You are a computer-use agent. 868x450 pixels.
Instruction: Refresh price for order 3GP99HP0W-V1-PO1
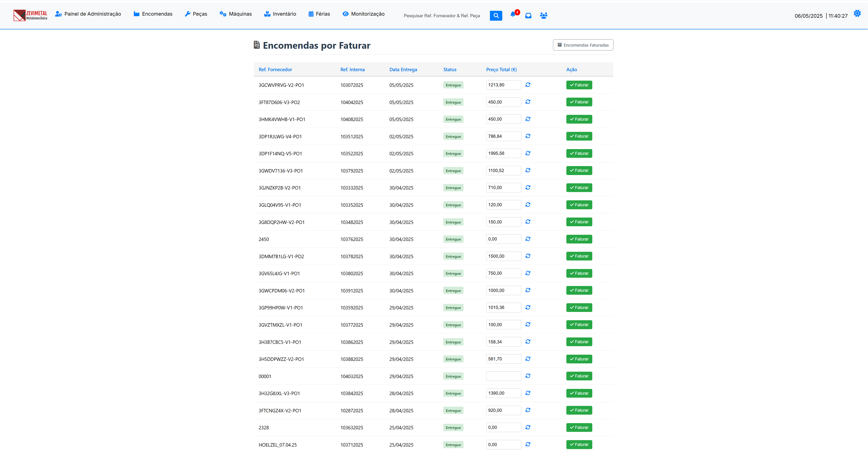coord(528,307)
